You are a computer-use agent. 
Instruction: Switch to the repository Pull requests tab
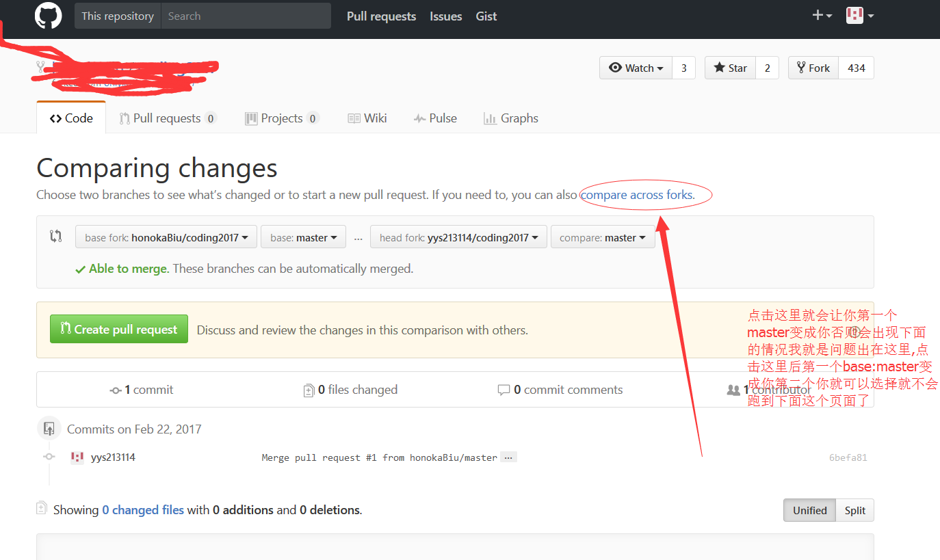click(x=168, y=118)
